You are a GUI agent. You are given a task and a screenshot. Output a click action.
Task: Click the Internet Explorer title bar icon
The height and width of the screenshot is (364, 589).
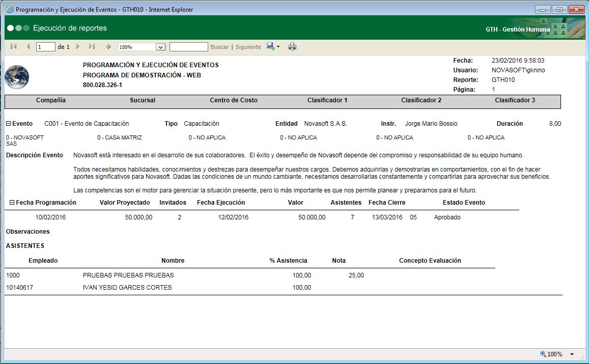click(x=9, y=9)
